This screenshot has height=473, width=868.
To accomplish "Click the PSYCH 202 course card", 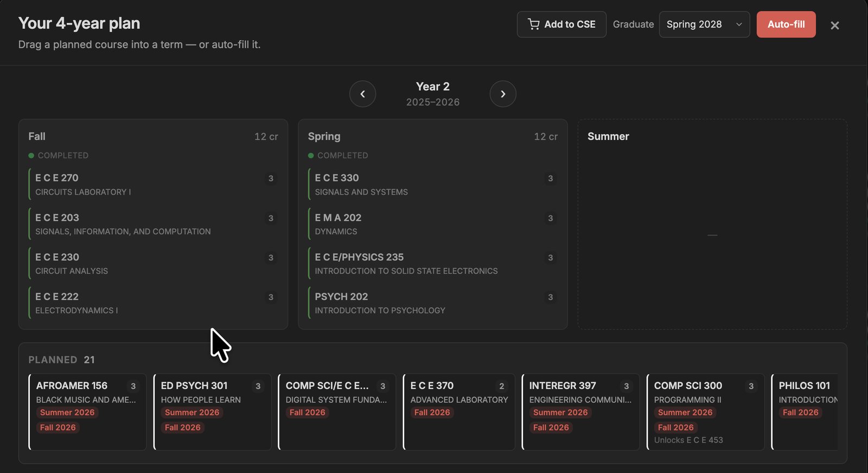I will click(433, 303).
